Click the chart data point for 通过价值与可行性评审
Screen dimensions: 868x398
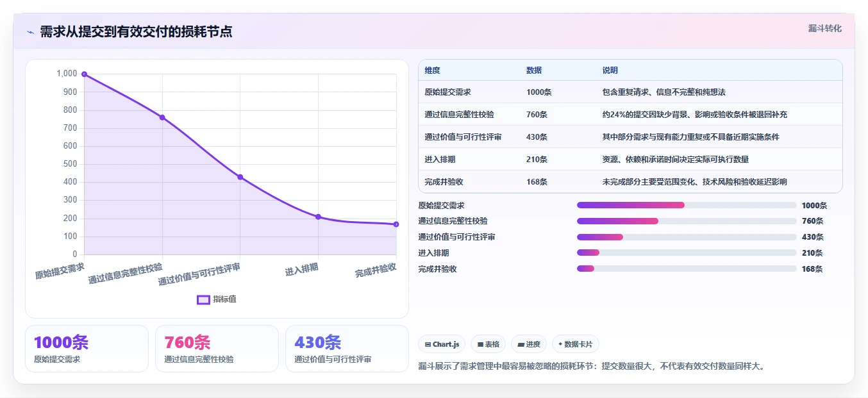[x=240, y=177]
